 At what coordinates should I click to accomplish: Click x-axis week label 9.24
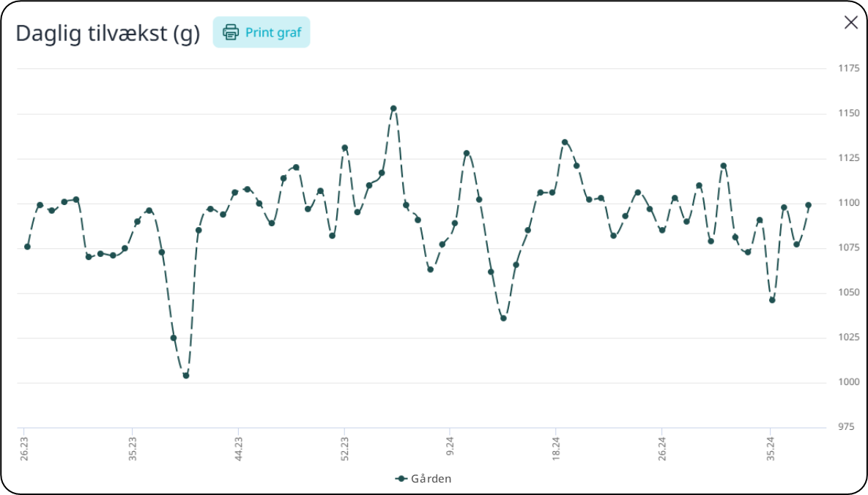pyautogui.click(x=450, y=446)
